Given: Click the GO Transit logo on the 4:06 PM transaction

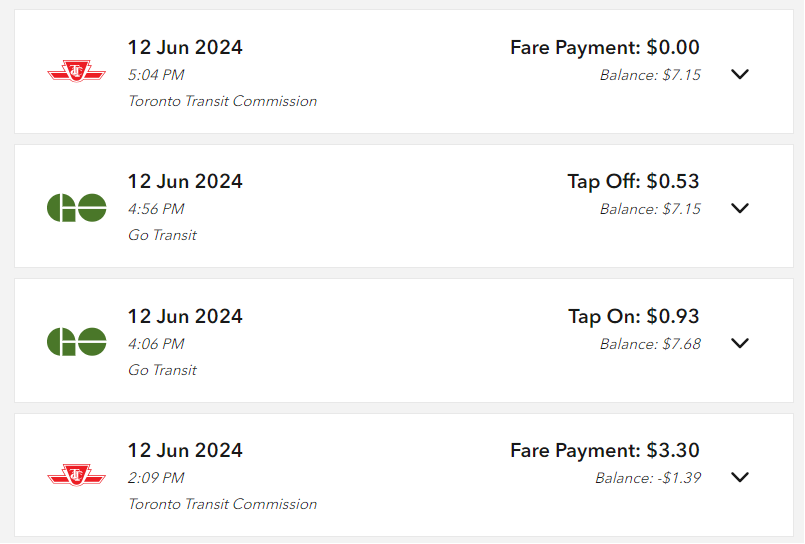Looking at the screenshot, I should [x=76, y=342].
